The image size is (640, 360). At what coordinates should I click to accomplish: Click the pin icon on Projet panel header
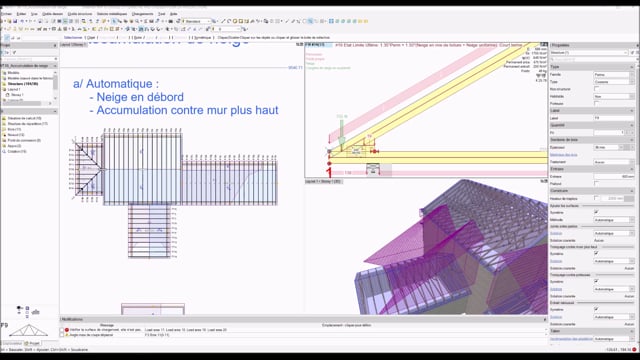[55, 45]
